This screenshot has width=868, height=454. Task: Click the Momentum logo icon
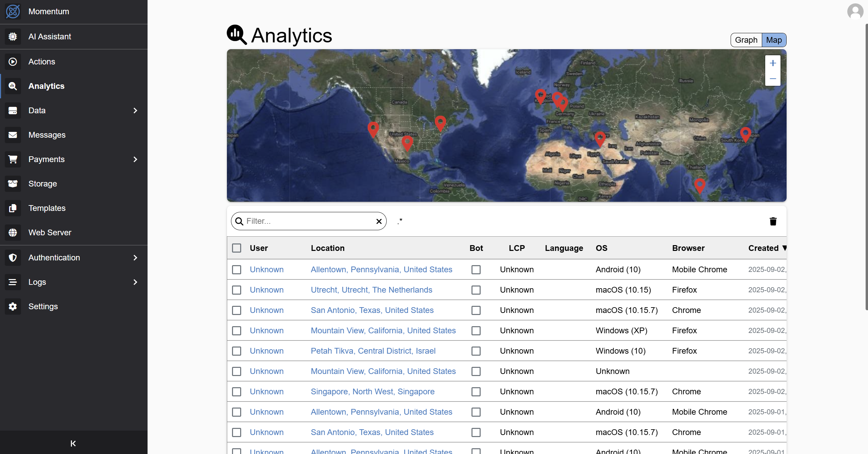coord(13,11)
